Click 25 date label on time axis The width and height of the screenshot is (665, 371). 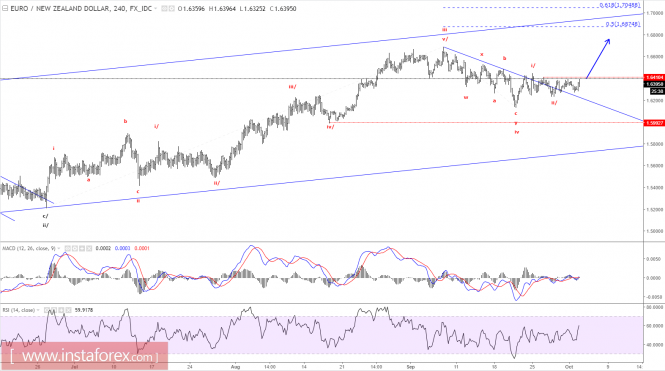(532, 367)
